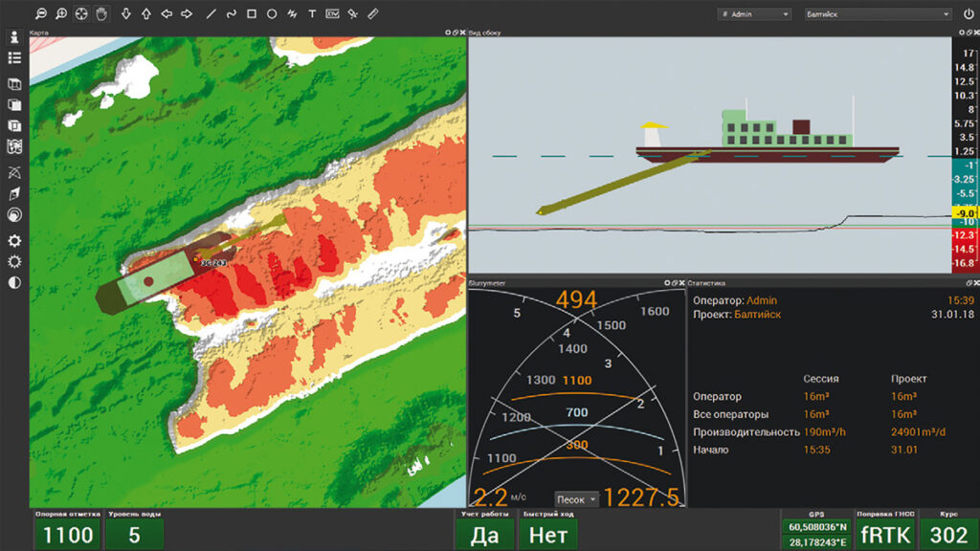This screenshot has width=980, height=551.
Task: Click the course value 302
Action: 948,535
